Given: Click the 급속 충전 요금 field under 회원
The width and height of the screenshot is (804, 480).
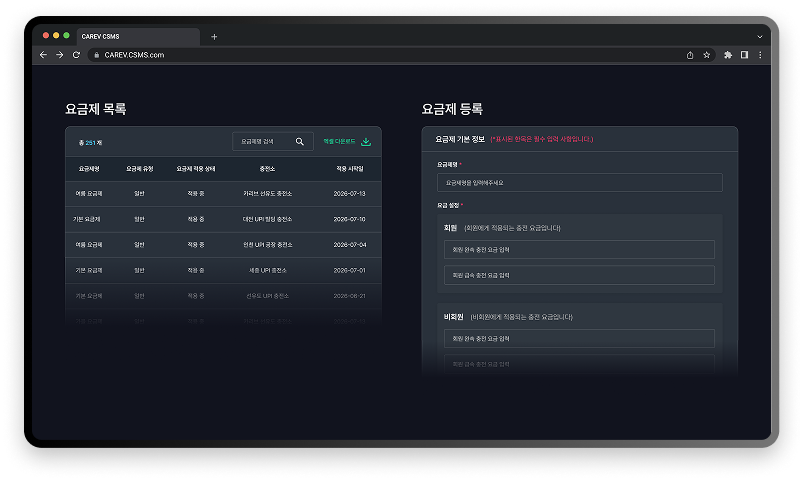Looking at the screenshot, I should 579,275.
